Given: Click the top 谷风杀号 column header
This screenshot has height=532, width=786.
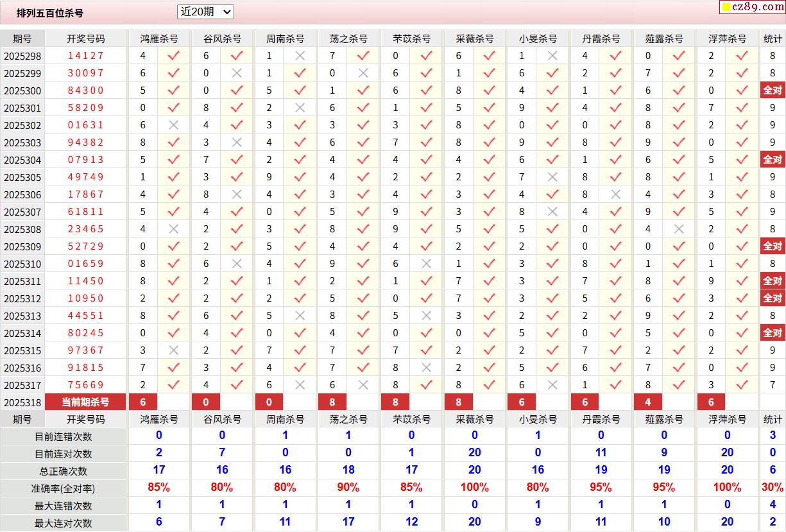Looking at the screenshot, I should (222, 39).
